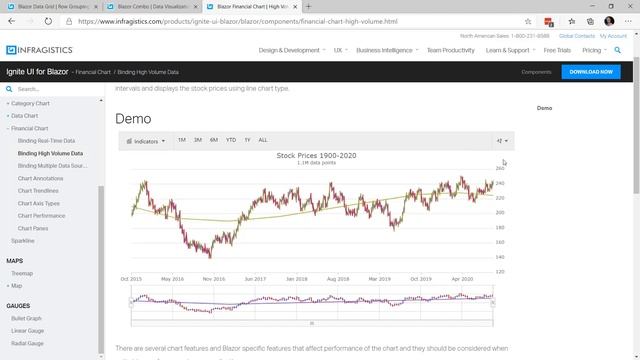The width and height of the screenshot is (640, 360).
Task: Click the Infragistics logo
Action: (x=39, y=50)
